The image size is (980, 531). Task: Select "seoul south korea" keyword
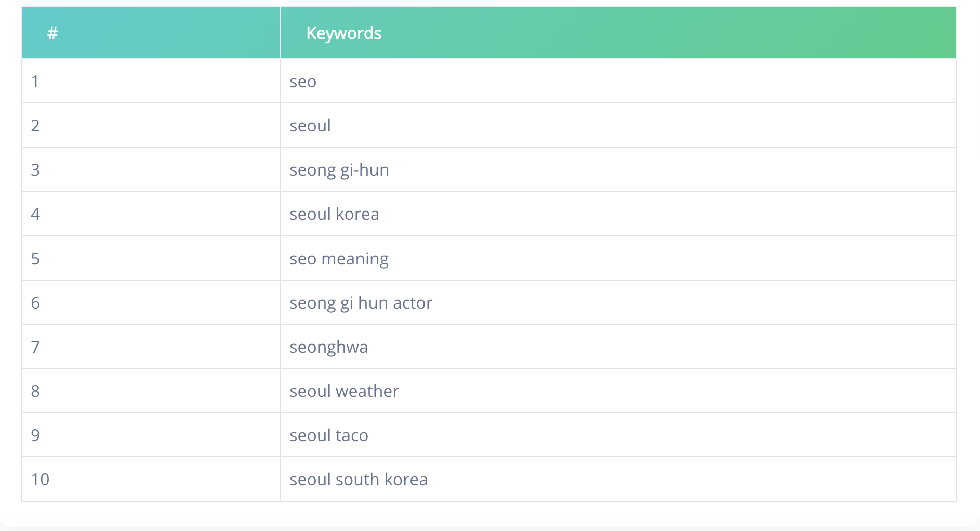point(359,480)
